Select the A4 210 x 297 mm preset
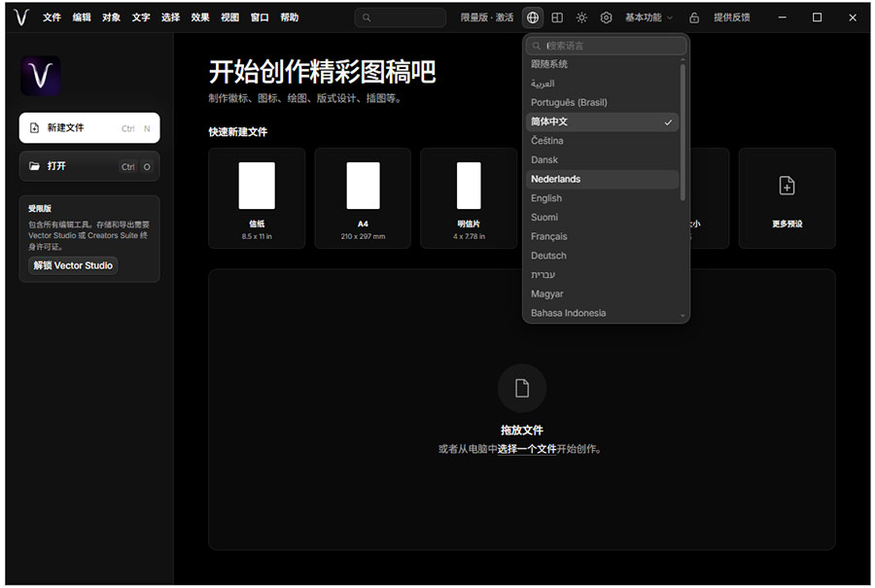Viewport: 875px width, 588px height. pos(363,198)
